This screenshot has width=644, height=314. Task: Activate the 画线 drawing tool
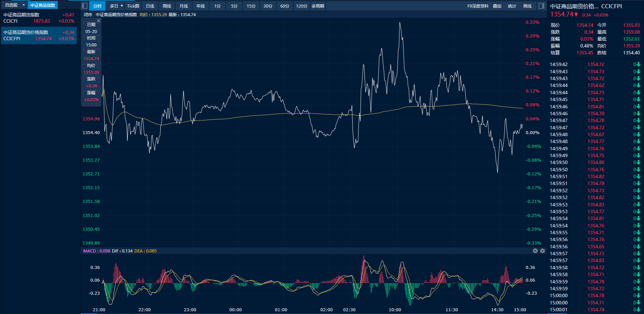pos(527,6)
